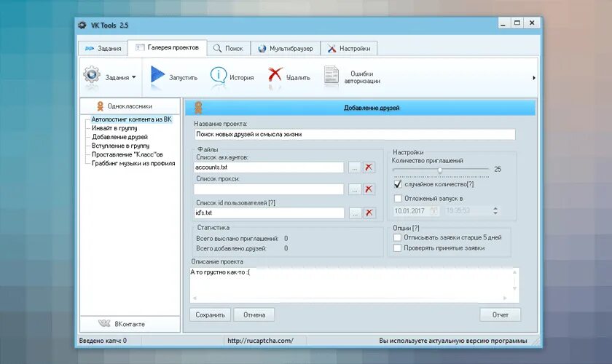Image resolution: width=612 pixels, height=364 pixels.
Task: Click the project name input field
Action: (354, 134)
